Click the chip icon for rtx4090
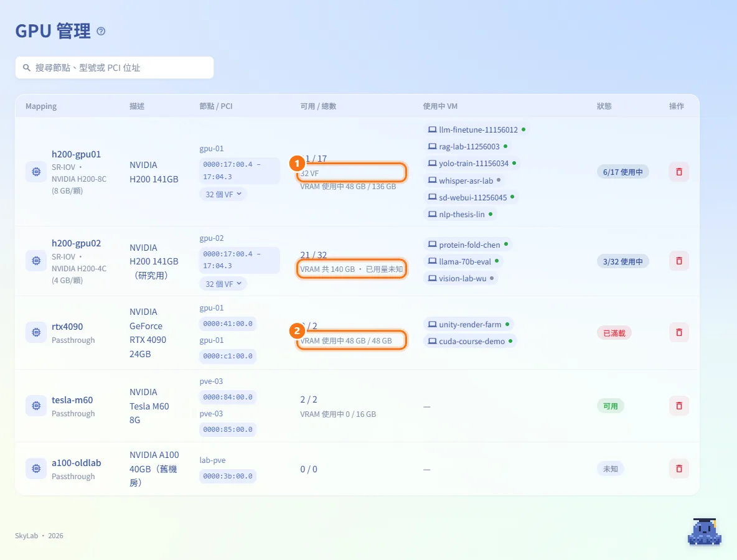The width and height of the screenshot is (737, 560). tap(36, 333)
